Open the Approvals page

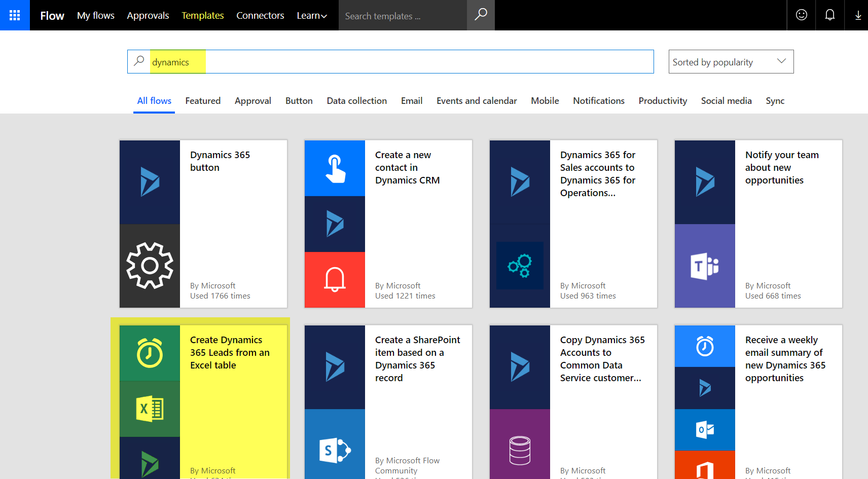[148, 16]
